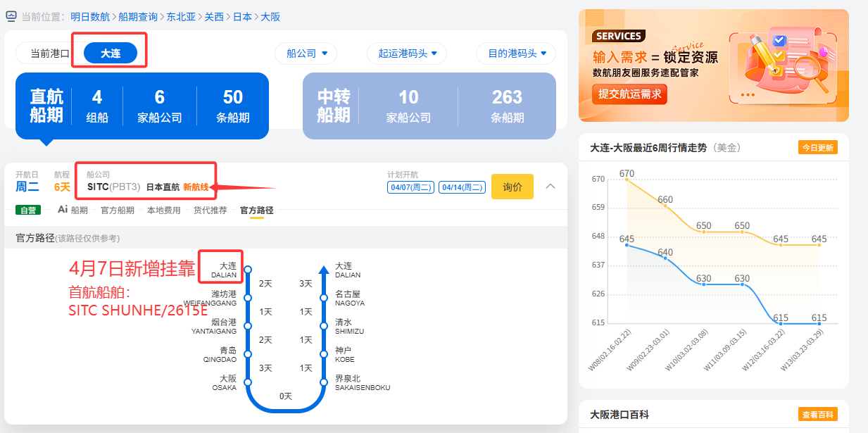Select the 04/07(周二) planned sailing date
This screenshot has width=868, height=433.
point(410,187)
